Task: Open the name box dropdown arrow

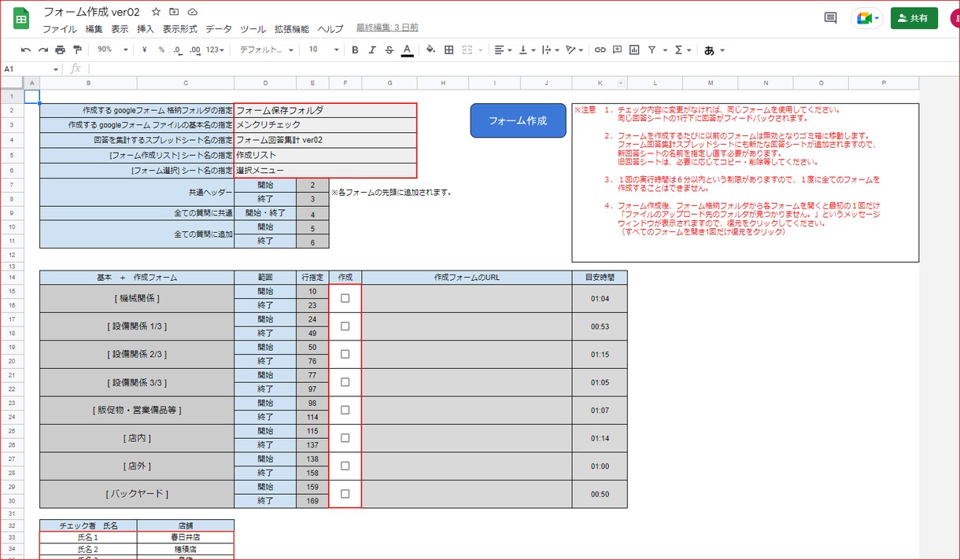Action: 55,69
